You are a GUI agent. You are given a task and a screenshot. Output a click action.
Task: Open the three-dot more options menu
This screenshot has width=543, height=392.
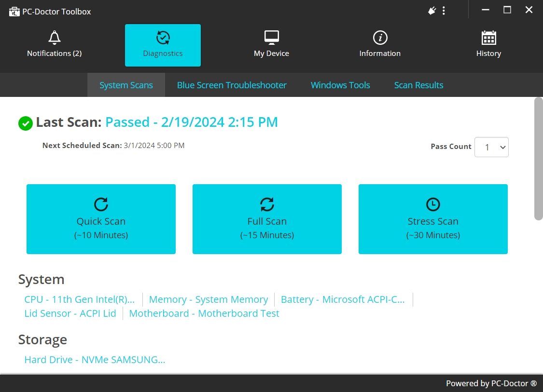point(444,11)
